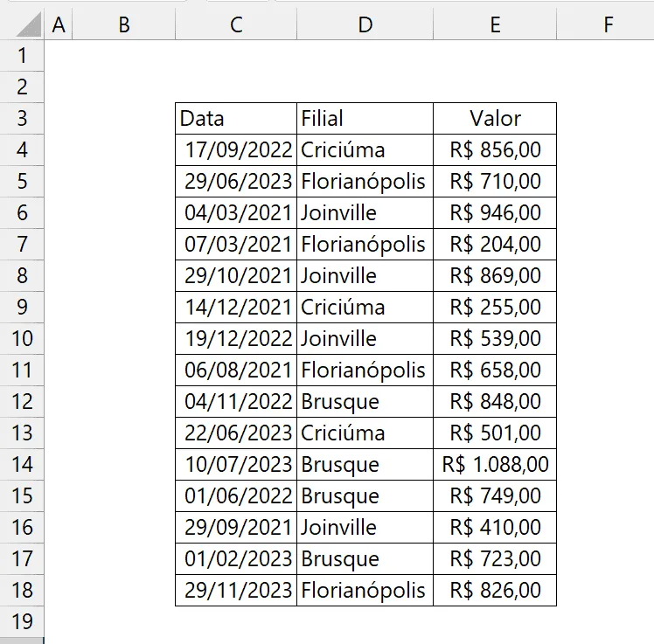Select row 19 header
Image resolution: width=654 pixels, height=644 pixels.
tap(22, 621)
